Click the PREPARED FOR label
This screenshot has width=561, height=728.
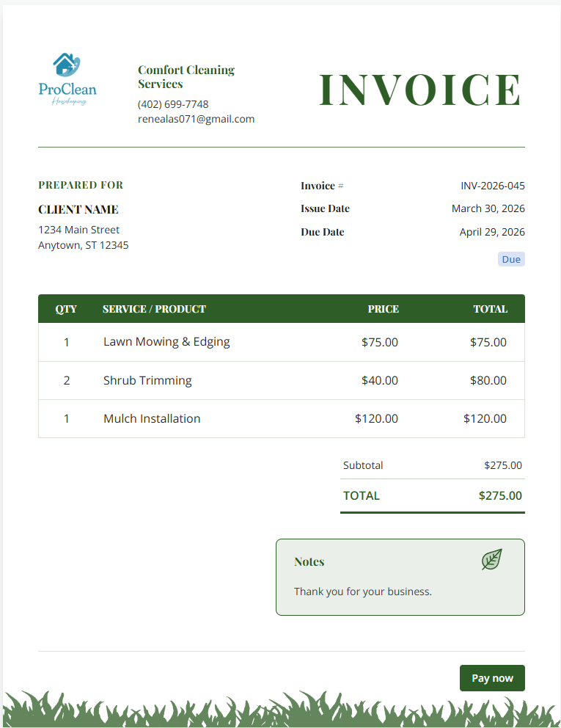click(81, 185)
